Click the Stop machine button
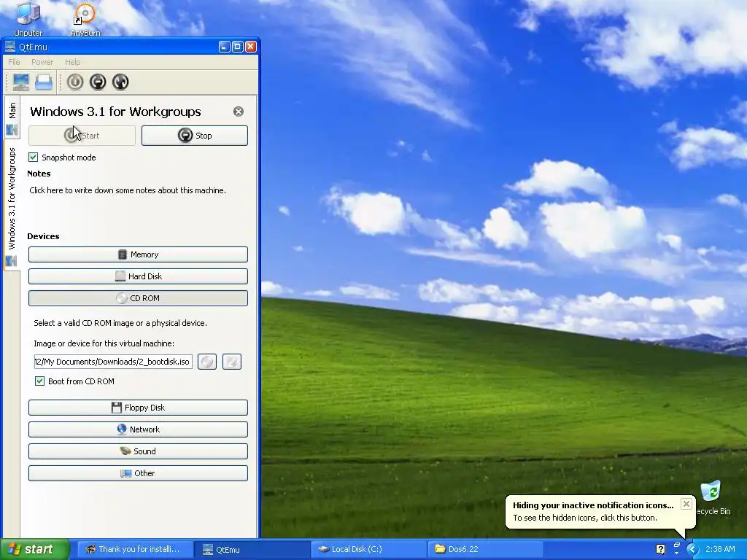 (194, 136)
